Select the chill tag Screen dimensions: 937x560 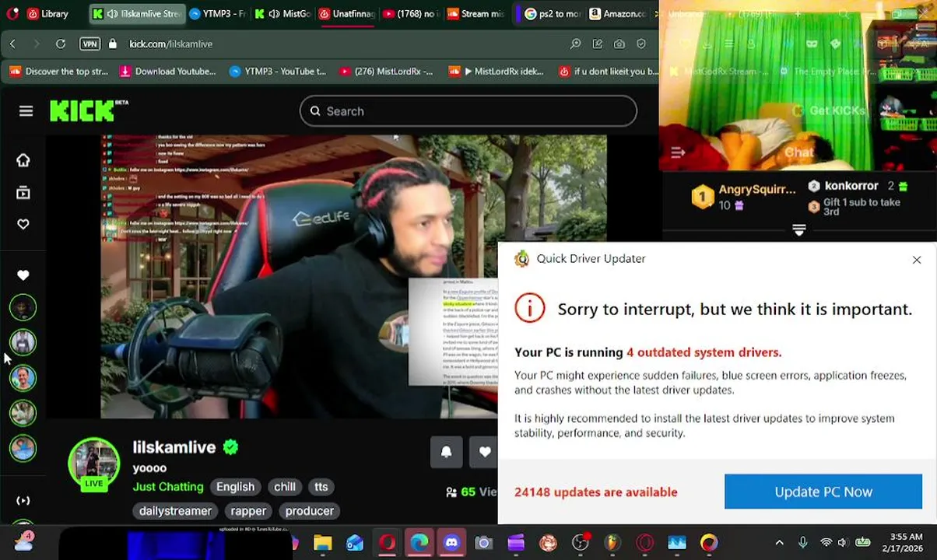[x=285, y=487]
